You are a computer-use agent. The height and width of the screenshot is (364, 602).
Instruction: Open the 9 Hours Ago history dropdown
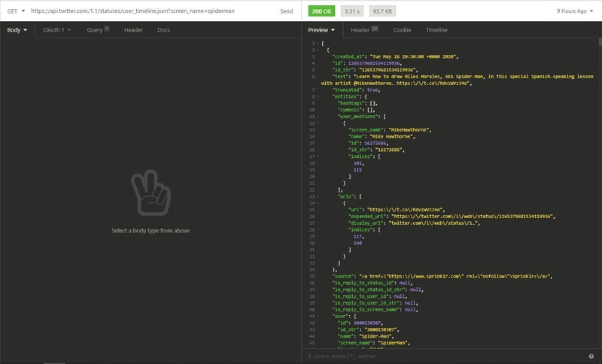pos(575,11)
